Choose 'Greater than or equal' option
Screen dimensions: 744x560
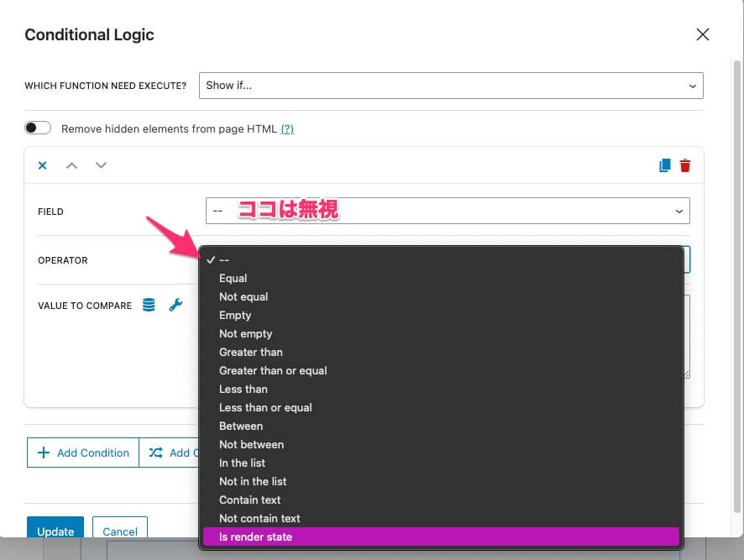pyautogui.click(x=273, y=370)
